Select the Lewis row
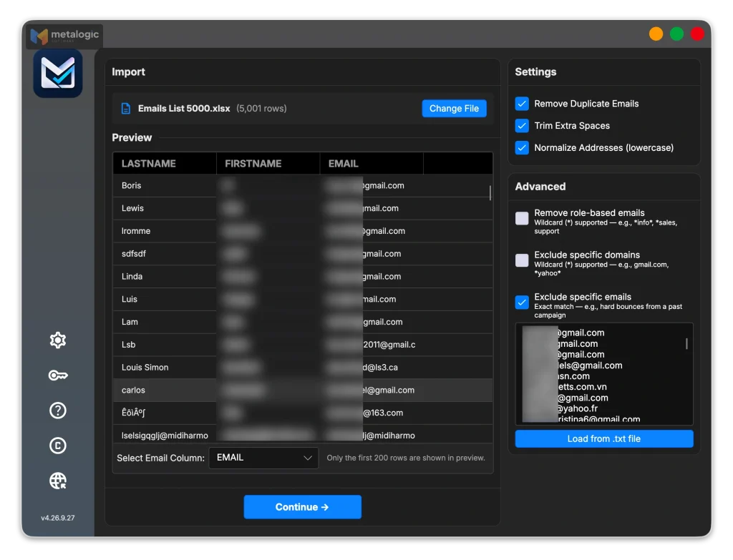This screenshot has height=560, width=733. [x=303, y=208]
